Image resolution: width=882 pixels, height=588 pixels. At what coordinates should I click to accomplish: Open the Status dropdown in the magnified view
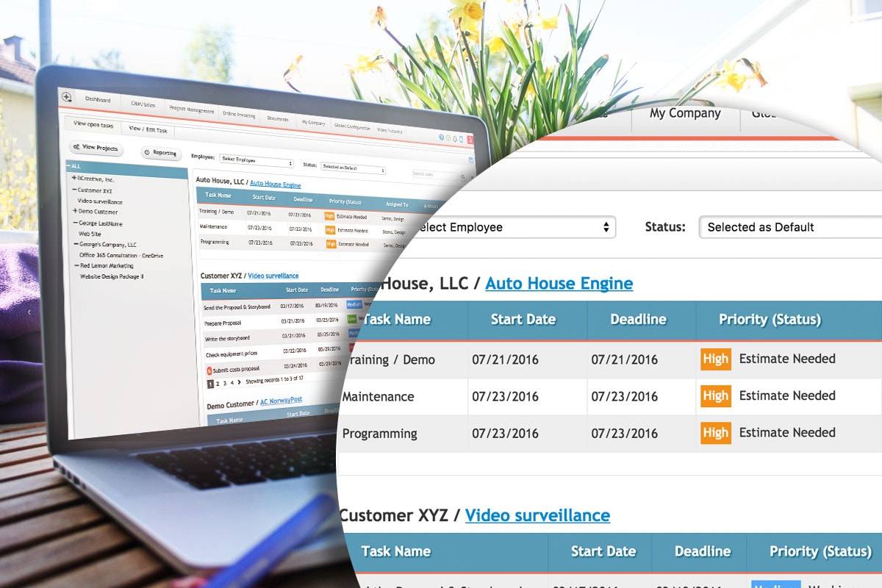tap(790, 227)
